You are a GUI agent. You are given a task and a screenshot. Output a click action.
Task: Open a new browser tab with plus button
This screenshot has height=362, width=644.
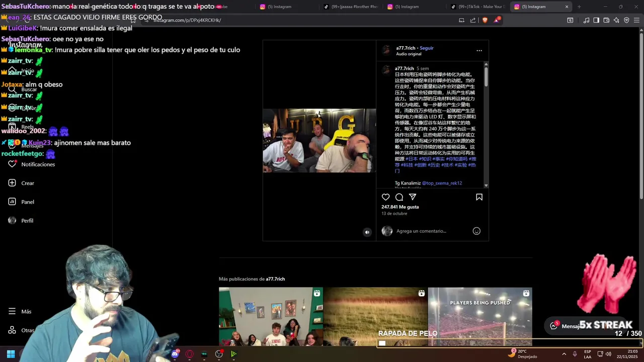579,7
